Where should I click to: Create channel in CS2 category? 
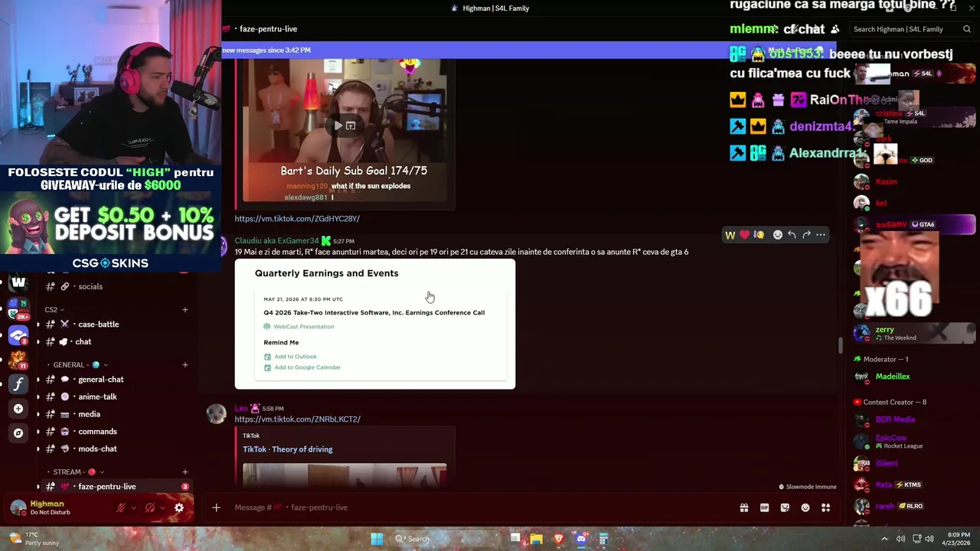(185, 310)
